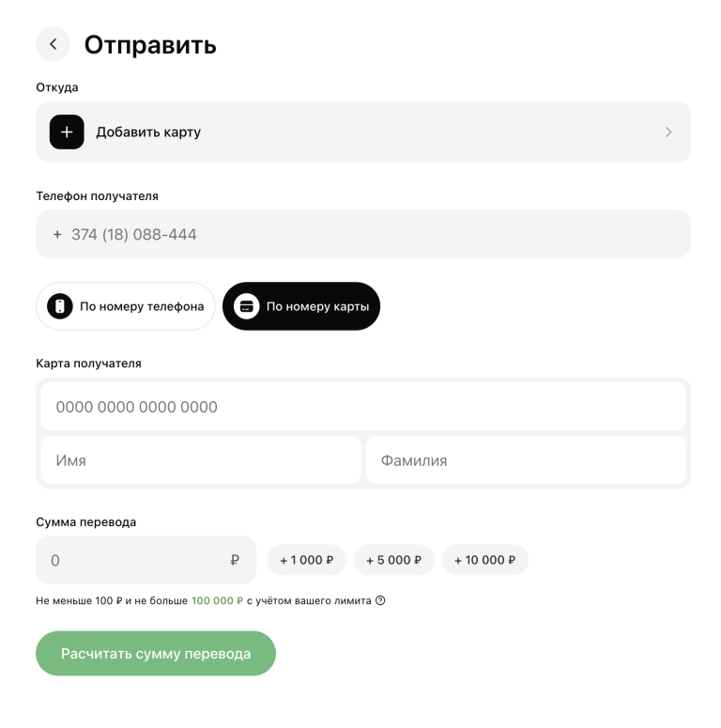
Task: Click the «Имя» first name field
Action: coord(201,460)
